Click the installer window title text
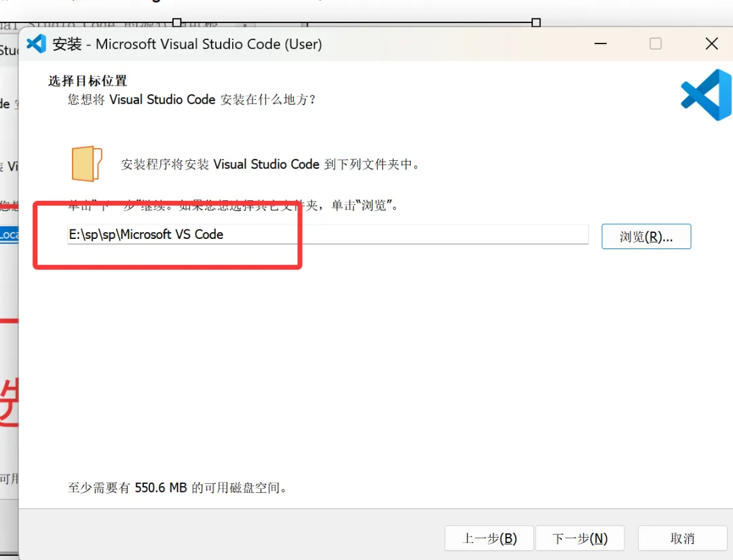The image size is (733, 560). click(187, 44)
